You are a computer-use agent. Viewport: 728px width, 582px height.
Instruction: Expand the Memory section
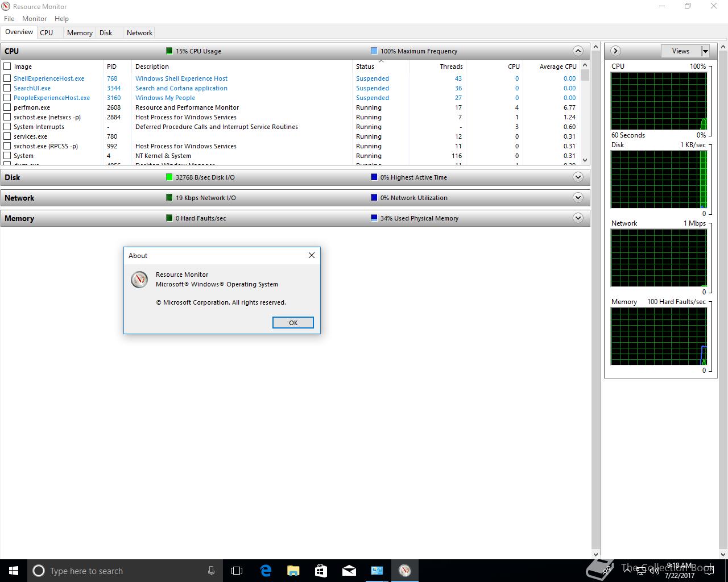pos(578,218)
